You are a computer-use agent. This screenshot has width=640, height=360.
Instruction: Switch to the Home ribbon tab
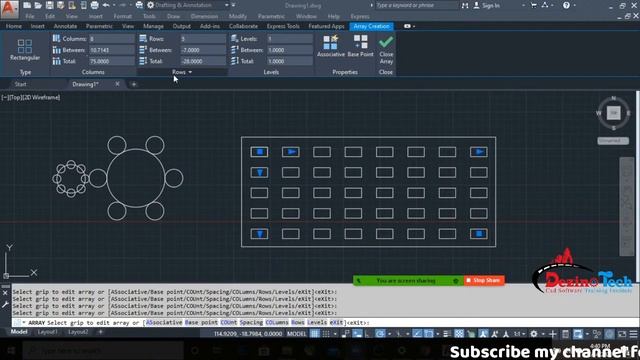pyautogui.click(x=14, y=26)
